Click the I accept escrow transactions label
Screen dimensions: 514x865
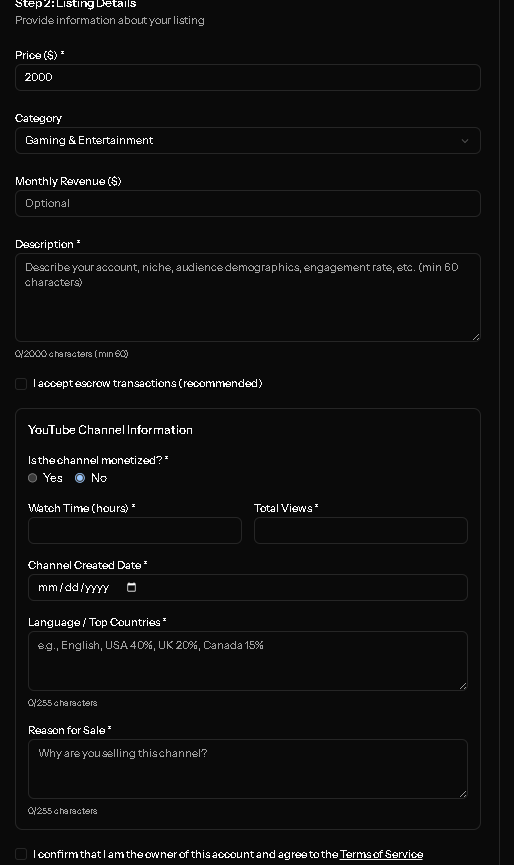[147, 383]
